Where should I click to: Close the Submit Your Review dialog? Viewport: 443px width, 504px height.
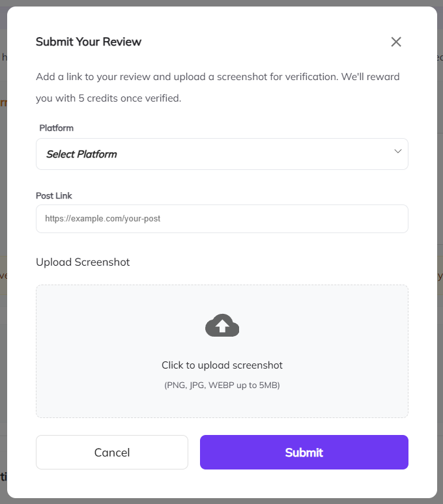(395, 42)
